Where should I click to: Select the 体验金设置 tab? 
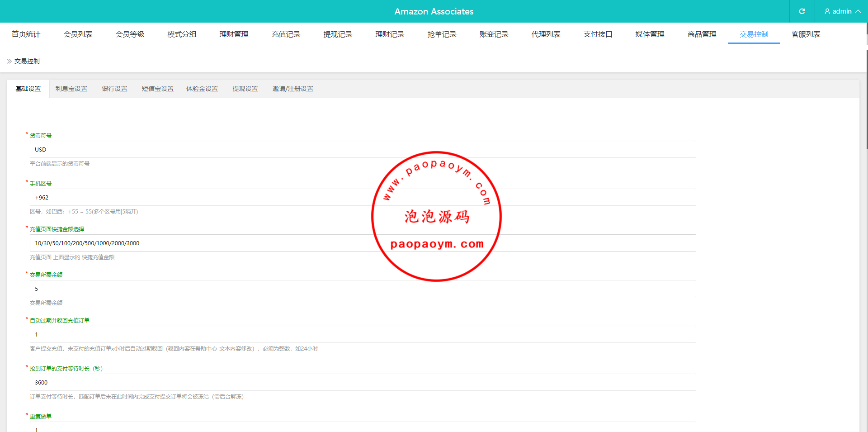pyautogui.click(x=202, y=89)
